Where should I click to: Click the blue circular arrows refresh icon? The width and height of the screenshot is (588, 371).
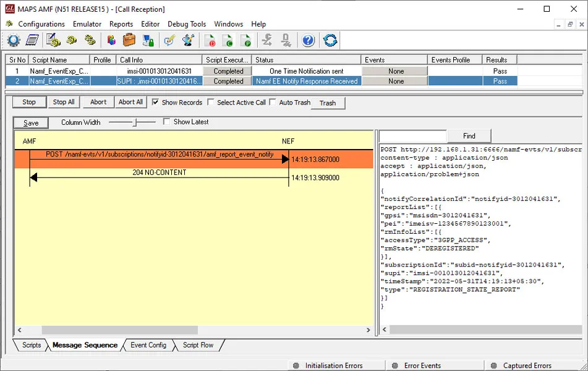pyautogui.click(x=330, y=40)
